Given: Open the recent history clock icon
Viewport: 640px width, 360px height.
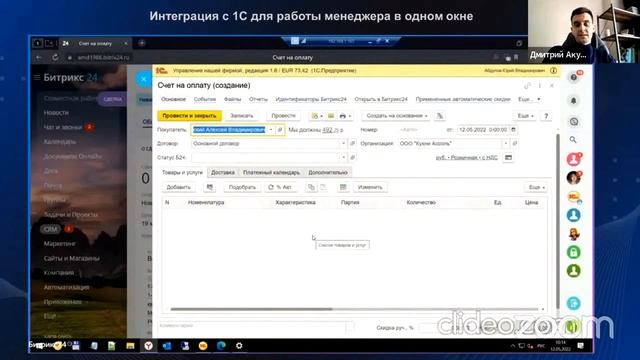Looking at the screenshot, I should pos(574,121).
